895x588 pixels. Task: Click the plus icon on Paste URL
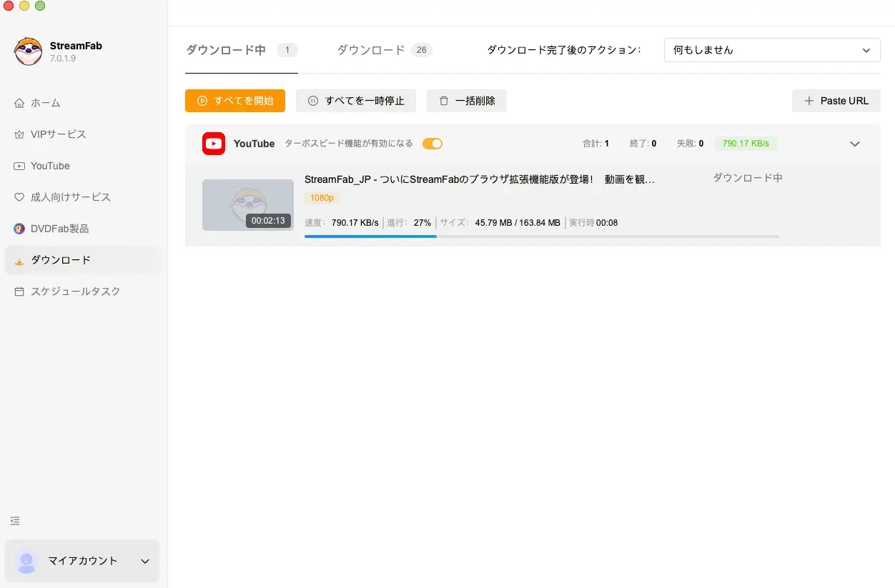coord(809,101)
